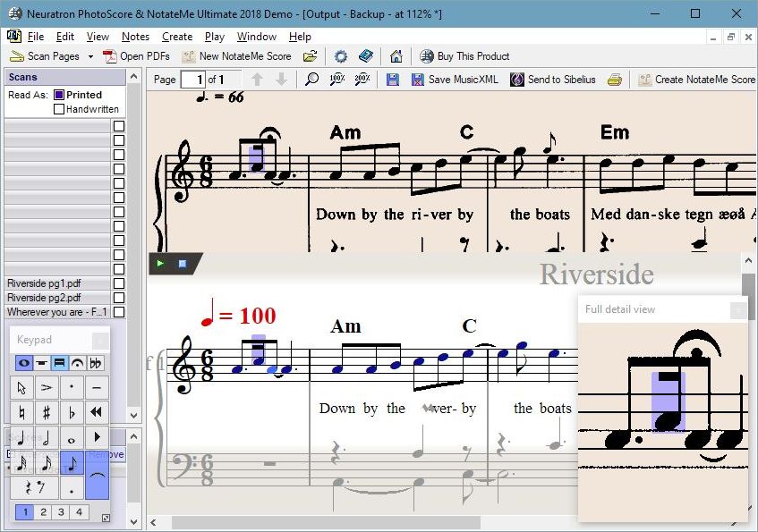Click the Scans panel scroll up arrow

134,77
